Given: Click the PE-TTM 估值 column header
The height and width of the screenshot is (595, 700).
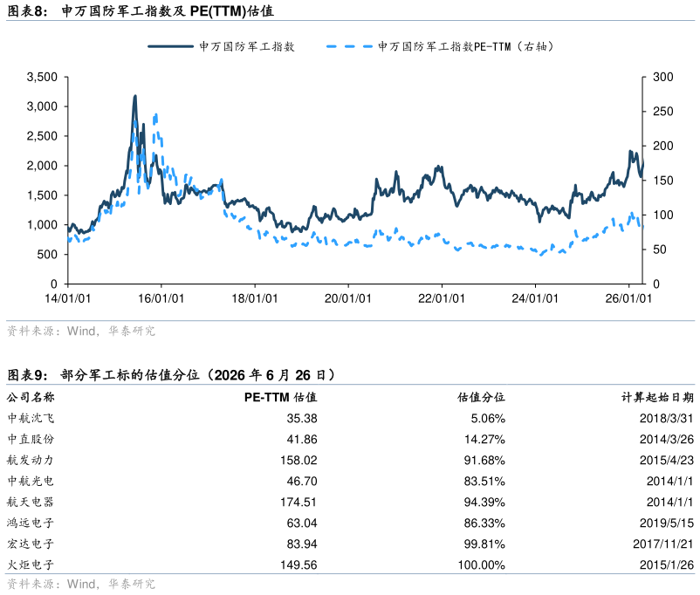Looking at the screenshot, I should 281,397.
